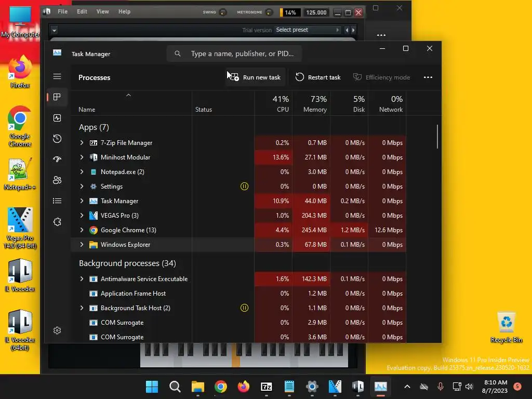Click the VEGAS Pro icon on the taskbar
The width and height of the screenshot is (532, 399).
pos(335,387)
